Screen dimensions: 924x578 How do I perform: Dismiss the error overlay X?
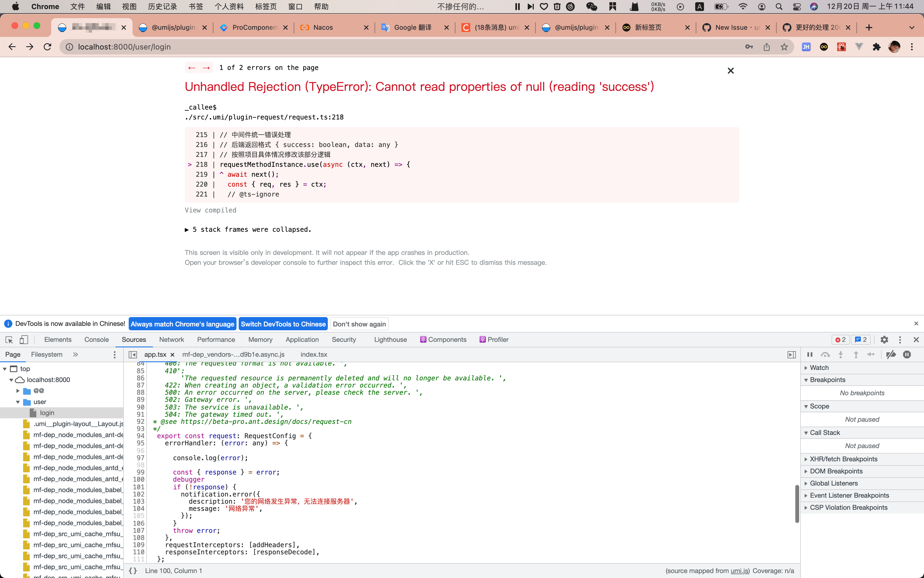(730, 71)
